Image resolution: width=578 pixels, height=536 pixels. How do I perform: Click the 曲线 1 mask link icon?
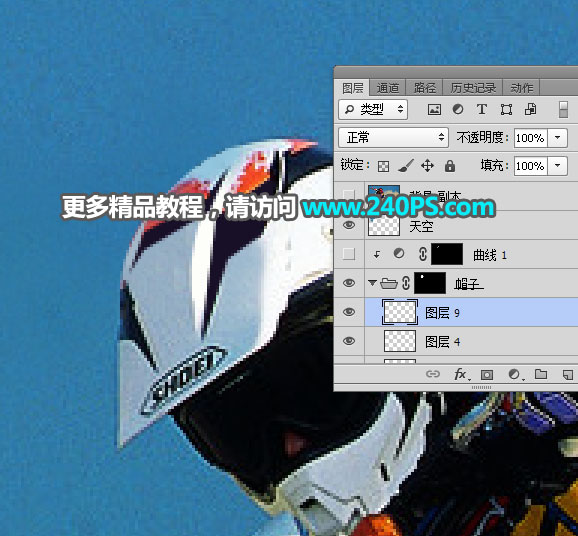[x=423, y=254]
